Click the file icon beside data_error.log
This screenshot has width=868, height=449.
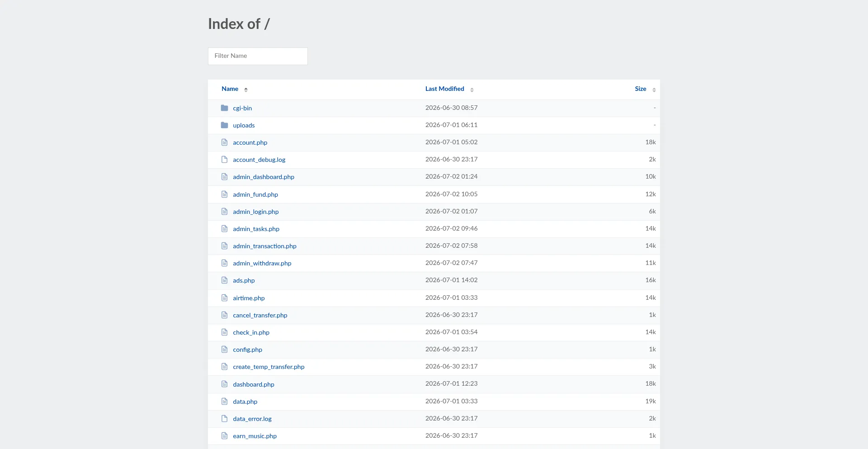pyautogui.click(x=224, y=419)
